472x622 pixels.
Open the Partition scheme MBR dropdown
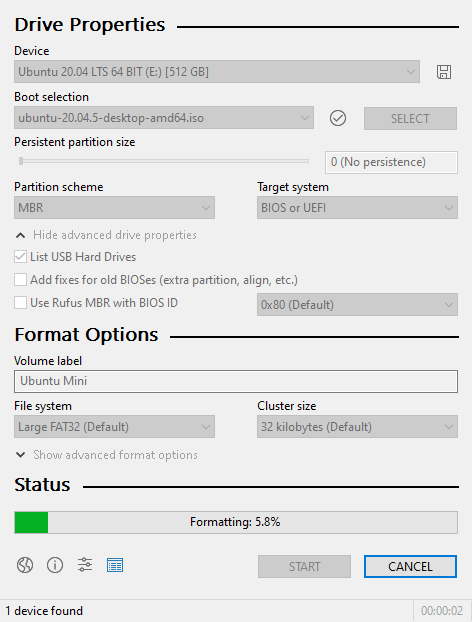(114, 207)
